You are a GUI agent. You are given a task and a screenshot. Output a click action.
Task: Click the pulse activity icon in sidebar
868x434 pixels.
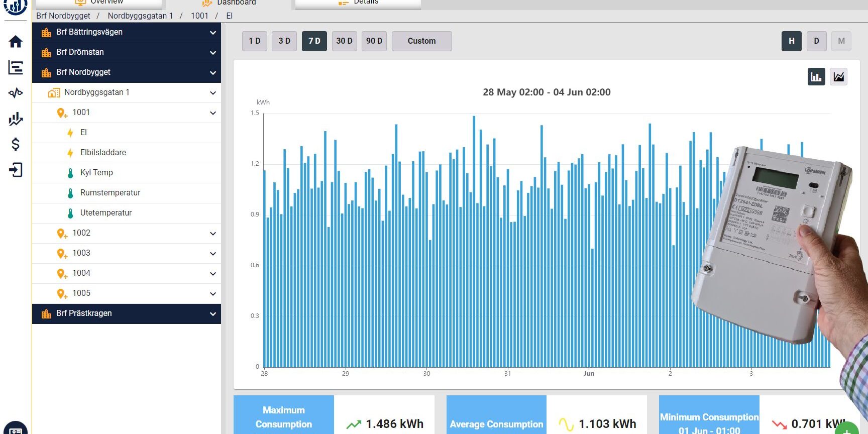pos(16,93)
